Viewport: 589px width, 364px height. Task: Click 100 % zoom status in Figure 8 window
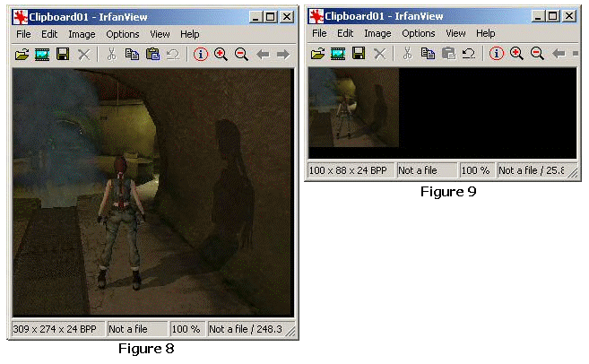187,329
